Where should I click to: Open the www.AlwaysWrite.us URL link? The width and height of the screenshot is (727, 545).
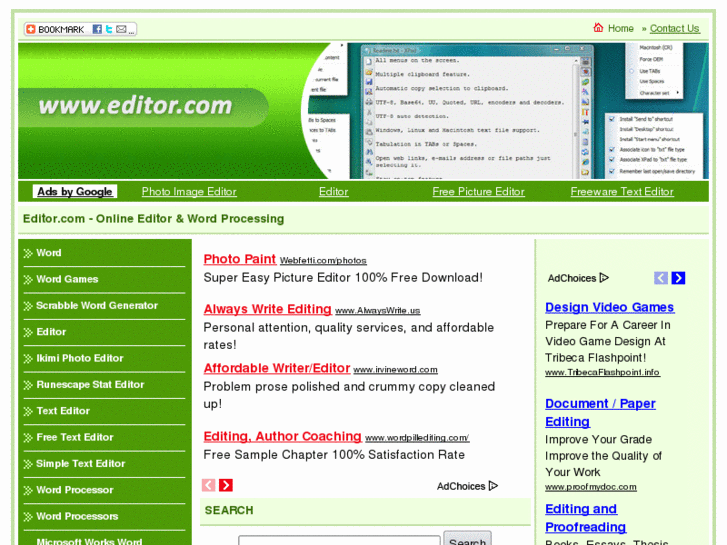pos(377,311)
